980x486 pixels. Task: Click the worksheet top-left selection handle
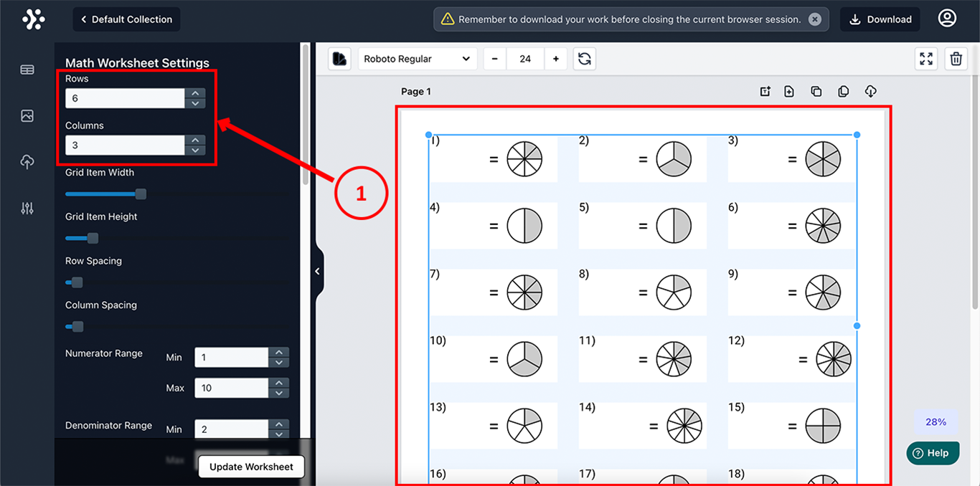(x=429, y=135)
